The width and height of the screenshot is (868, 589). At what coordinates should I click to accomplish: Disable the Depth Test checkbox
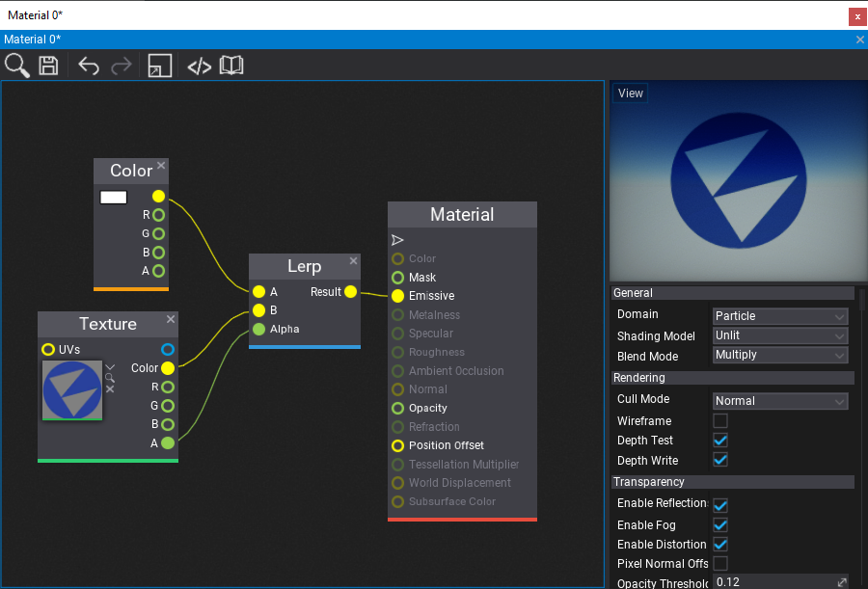pos(720,441)
